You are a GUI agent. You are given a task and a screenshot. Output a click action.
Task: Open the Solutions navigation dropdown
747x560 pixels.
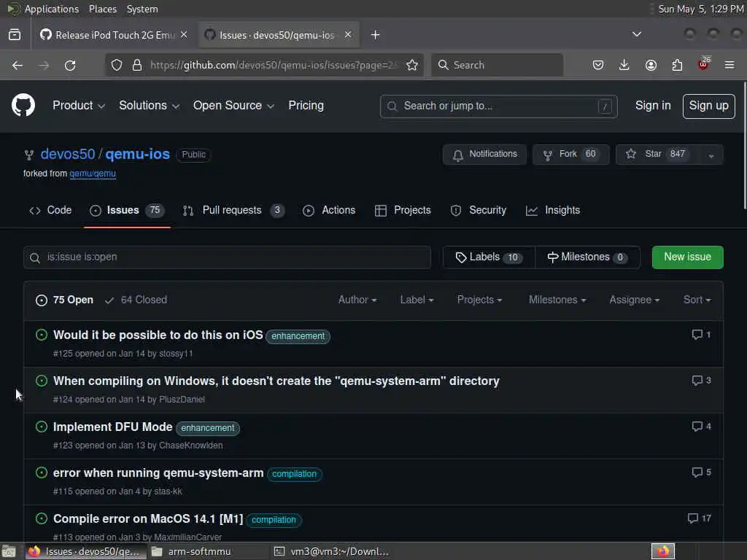coord(149,106)
